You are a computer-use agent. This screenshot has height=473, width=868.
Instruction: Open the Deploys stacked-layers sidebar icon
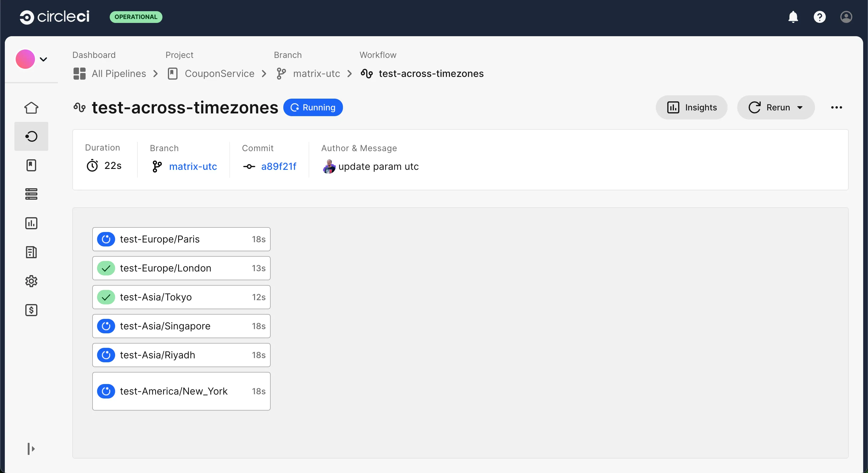pos(31,194)
